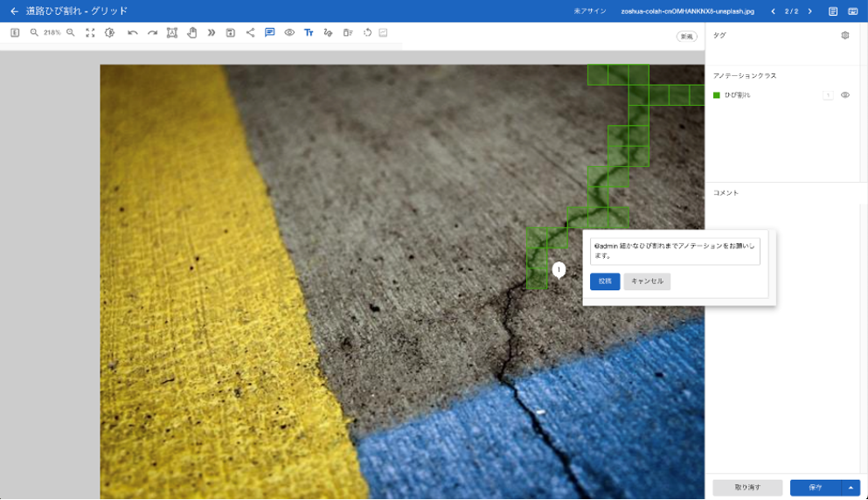Toggle the text label display Tt icon
The image size is (868, 500).
tap(309, 32)
